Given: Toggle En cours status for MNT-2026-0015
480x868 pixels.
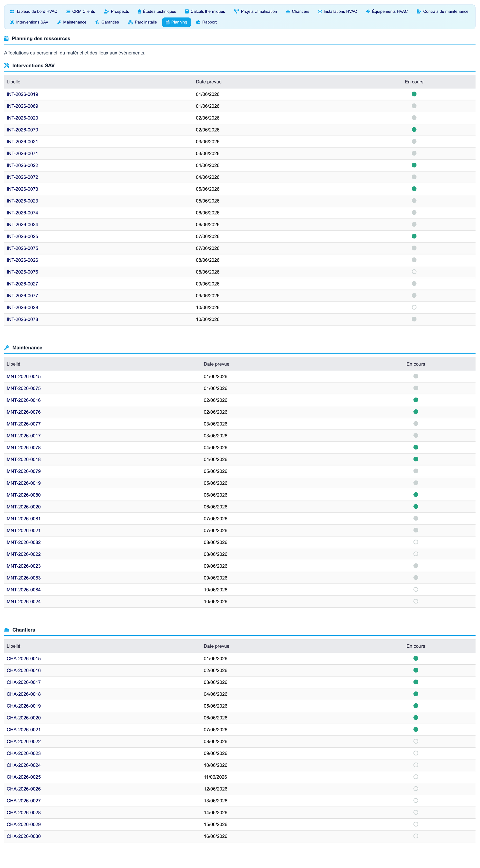Looking at the screenshot, I should click(416, 376).
